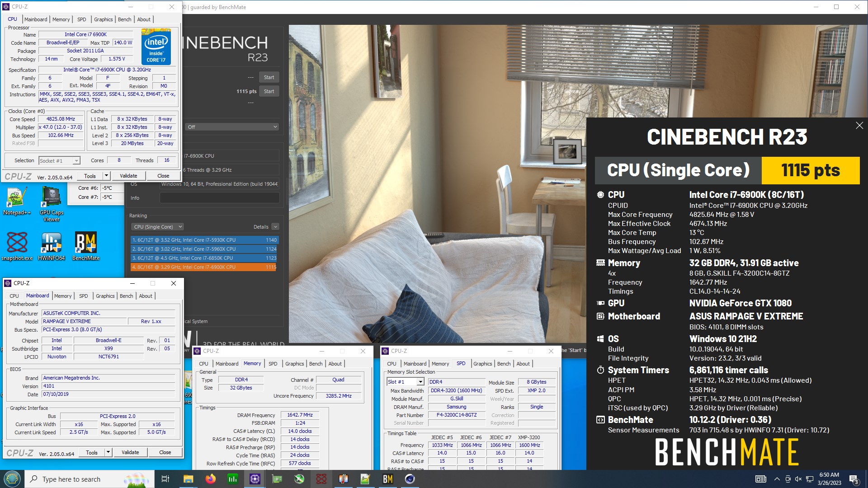868x488 pixels.
Task: Click the Meet Now tray icon
Action: (x=788, y=479)
